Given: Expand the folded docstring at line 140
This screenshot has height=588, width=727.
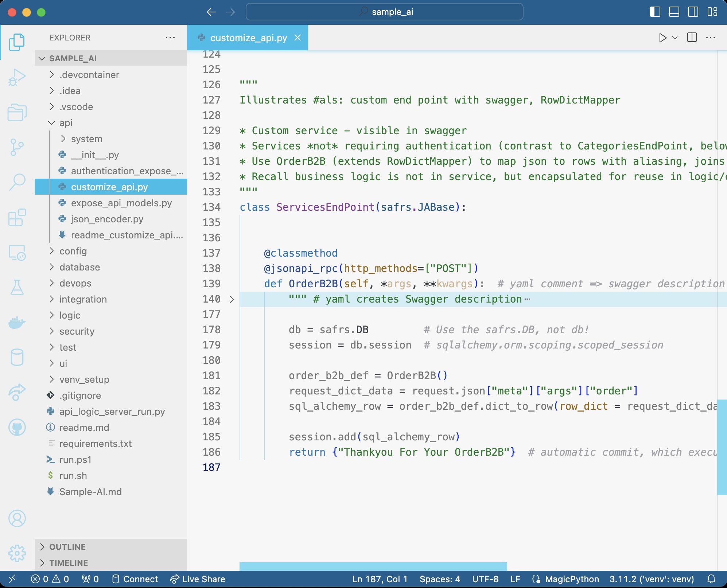Looking at the screenshot, I should 232,299.
